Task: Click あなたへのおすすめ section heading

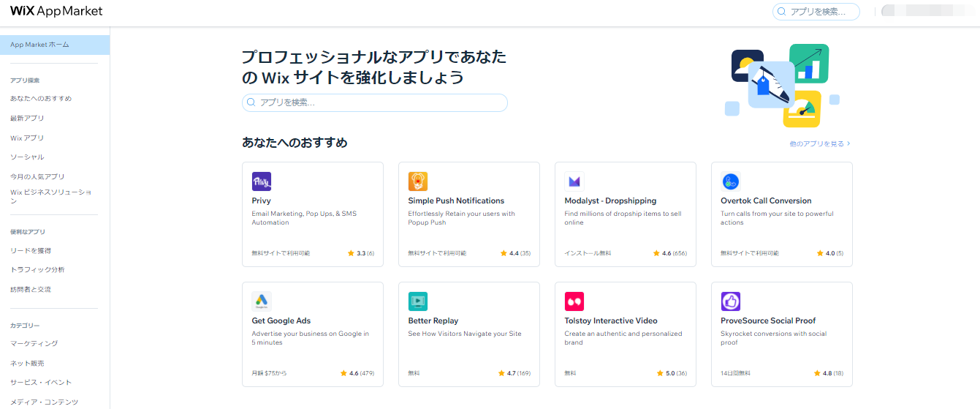Action: (295, 143)
